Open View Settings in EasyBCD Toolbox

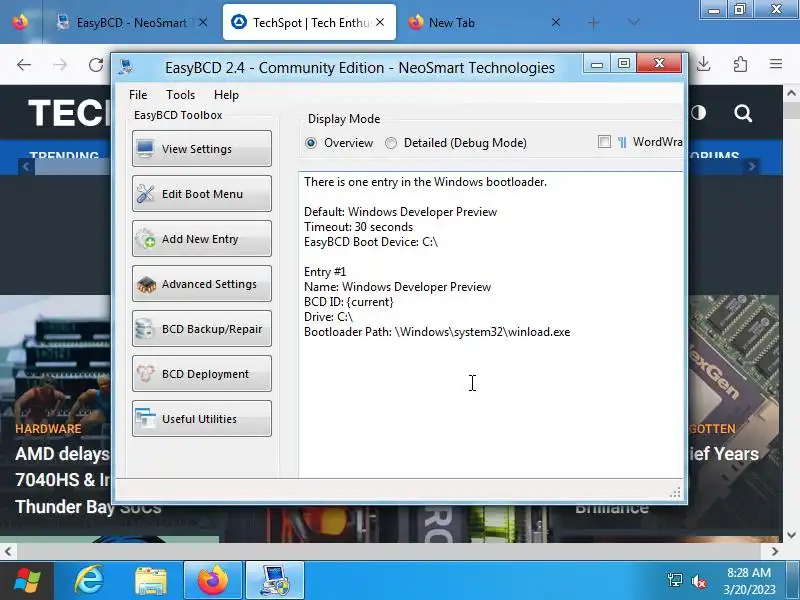(202, 148)
